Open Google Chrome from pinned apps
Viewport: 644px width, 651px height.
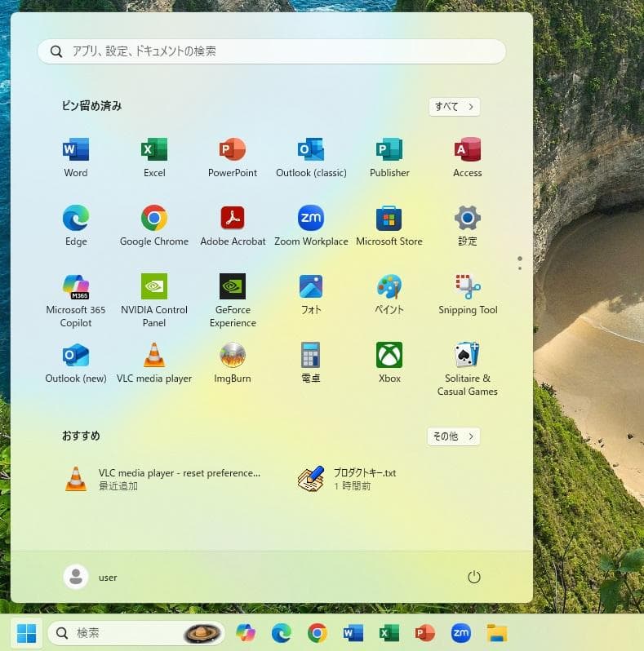[x=154, y=226]
